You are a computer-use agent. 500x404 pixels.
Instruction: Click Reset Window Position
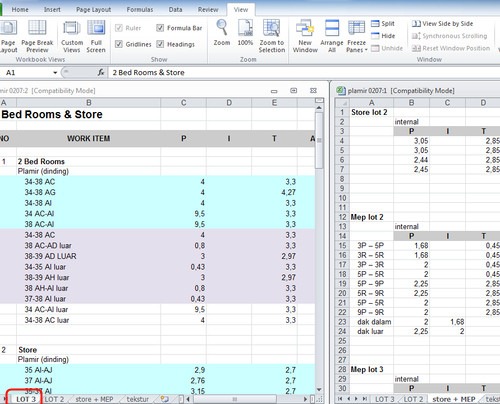[451, 48]
